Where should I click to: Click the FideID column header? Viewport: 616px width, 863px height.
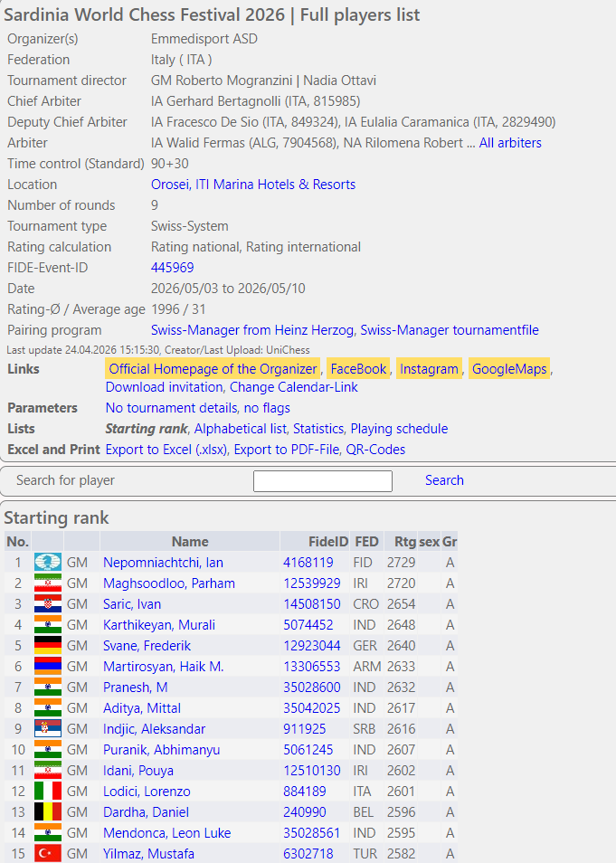coord(316,542)
